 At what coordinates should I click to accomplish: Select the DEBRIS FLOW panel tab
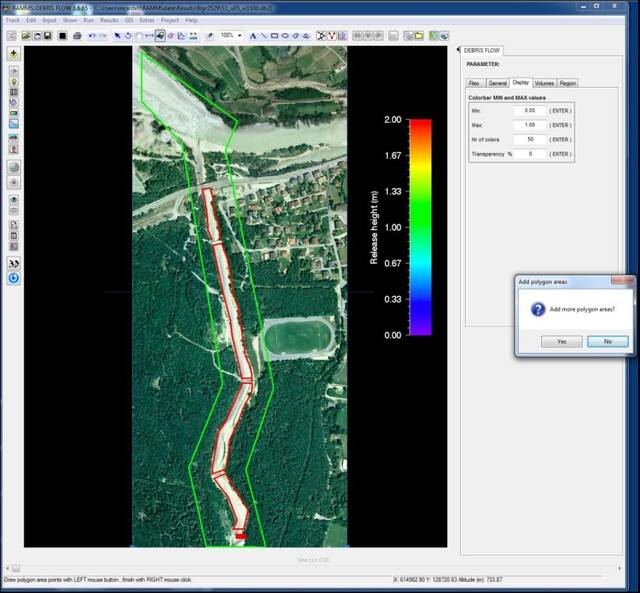(482, 50)
